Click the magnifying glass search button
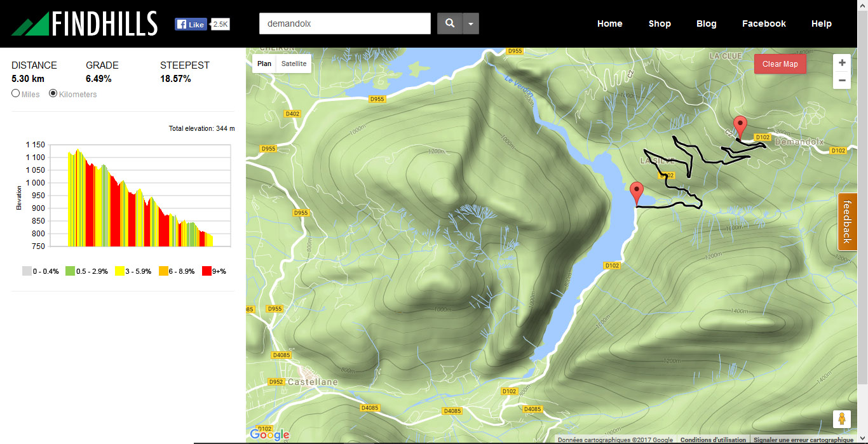 (450, 24)
